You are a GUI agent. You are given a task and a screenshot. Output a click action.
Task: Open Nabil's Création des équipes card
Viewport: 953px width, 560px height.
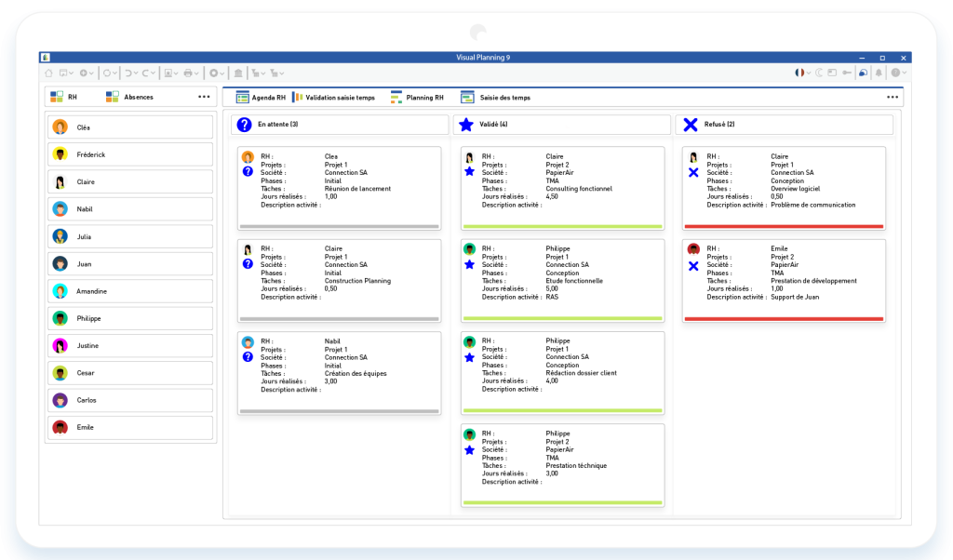339,373
